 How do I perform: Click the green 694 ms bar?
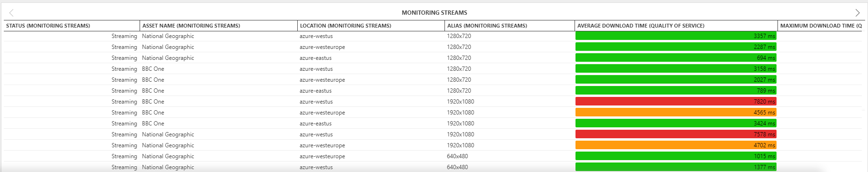(x=676, y=58)
